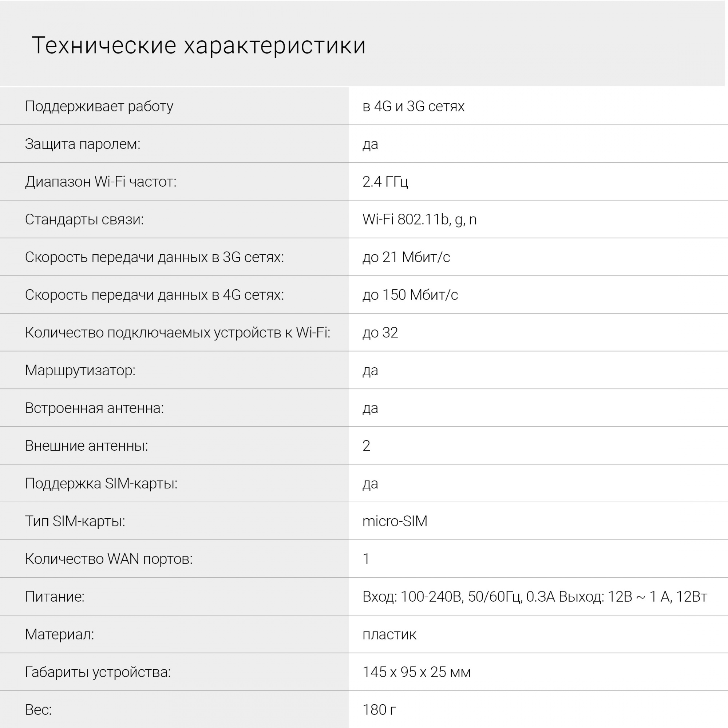Viewport: 728px width, 728px height.
Task: Click the "Технические характеристики" heading
Action: point(199,45)
